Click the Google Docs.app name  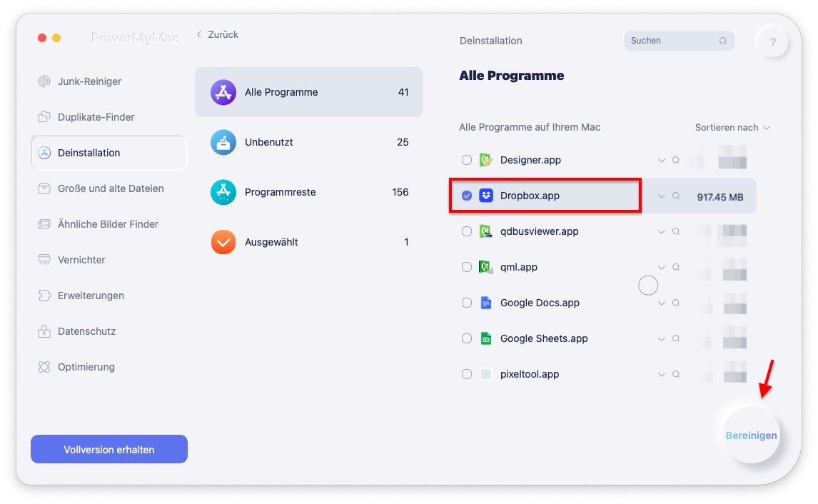tap(540, 303)
